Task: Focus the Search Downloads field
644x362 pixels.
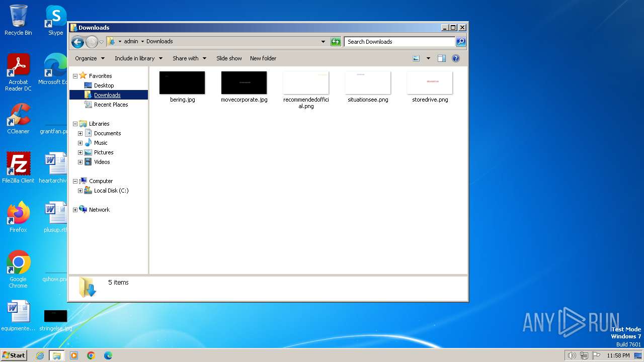Action: coord(400,42)
